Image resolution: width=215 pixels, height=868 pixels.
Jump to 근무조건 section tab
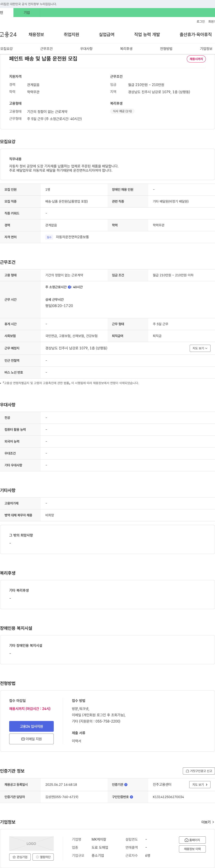coord(46,49)
